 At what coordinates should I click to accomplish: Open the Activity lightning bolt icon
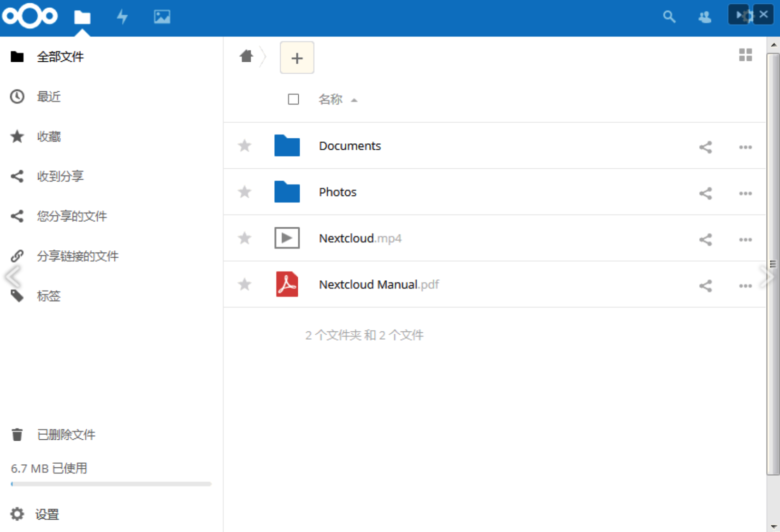click(x=122, y=17)
